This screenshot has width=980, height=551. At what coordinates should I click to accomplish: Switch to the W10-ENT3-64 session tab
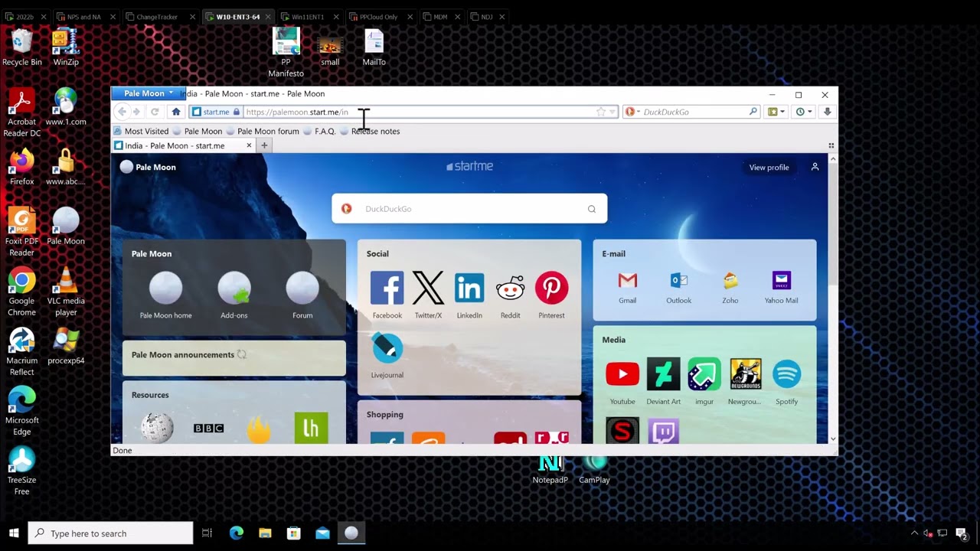237,17
